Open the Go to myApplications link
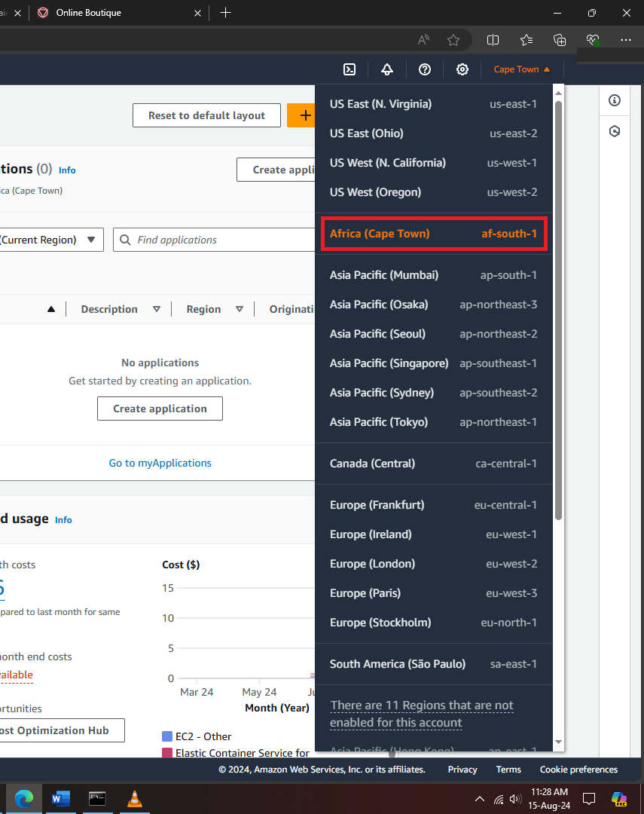Image resolution: width=644 pixels, height=814 pixels. point(160,463)
